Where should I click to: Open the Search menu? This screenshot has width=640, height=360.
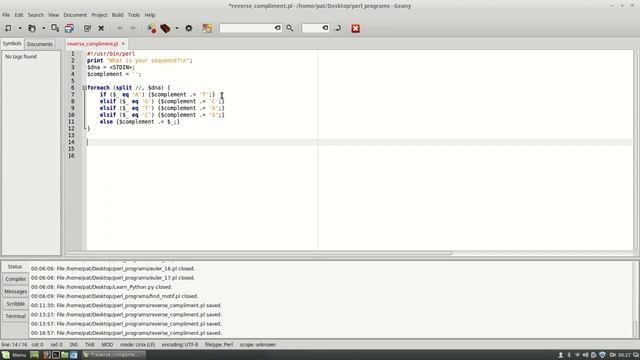(x=36, y=15)
